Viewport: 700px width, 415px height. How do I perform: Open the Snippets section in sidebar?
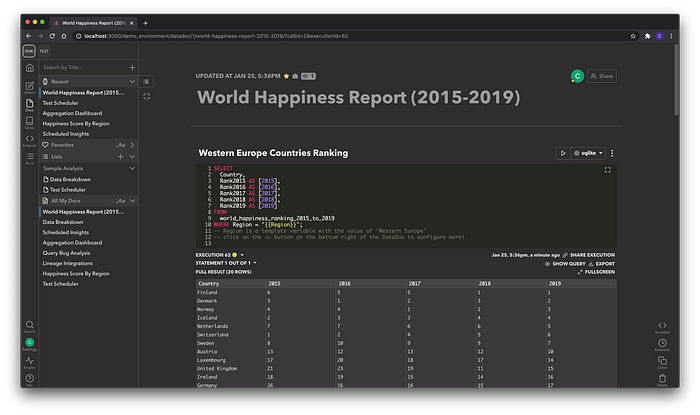[x=29, y=141]
